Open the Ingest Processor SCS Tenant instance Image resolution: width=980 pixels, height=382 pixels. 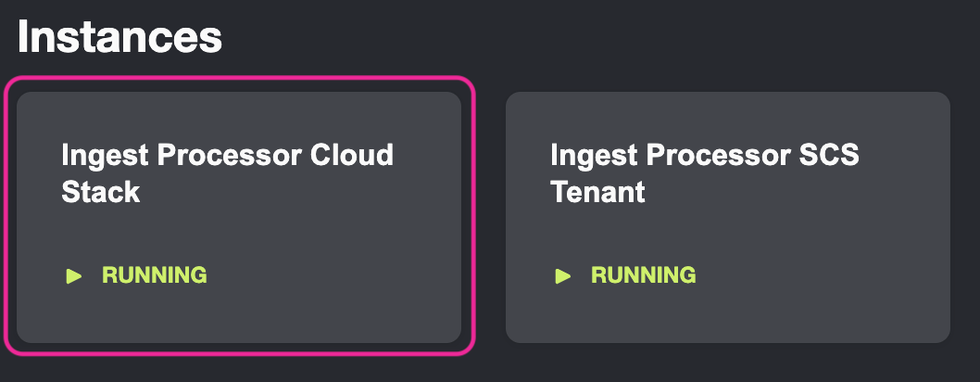coord(728,217)
